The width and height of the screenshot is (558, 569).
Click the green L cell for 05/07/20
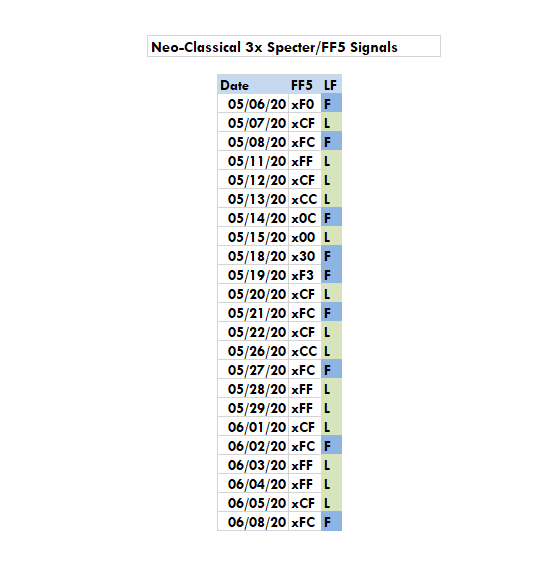tap(331, 123)
